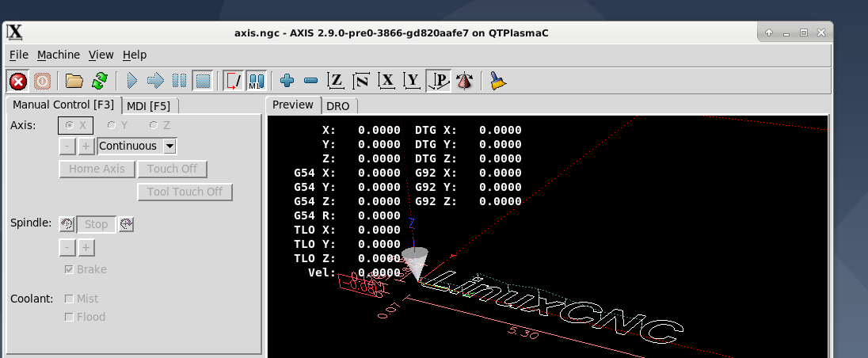Run the program with play icon
Screen dimensions: 868x358
click(131, 82)
